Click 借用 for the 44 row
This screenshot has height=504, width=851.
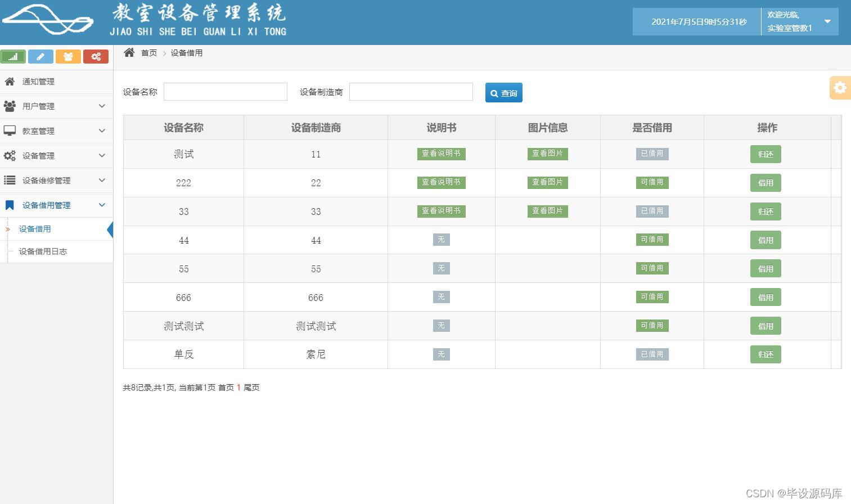tap(766, 240)
